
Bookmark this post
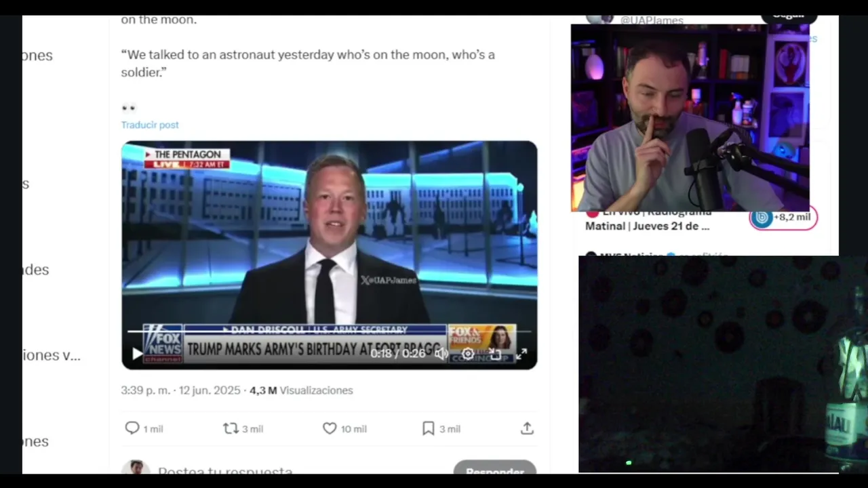coord(428,428)
